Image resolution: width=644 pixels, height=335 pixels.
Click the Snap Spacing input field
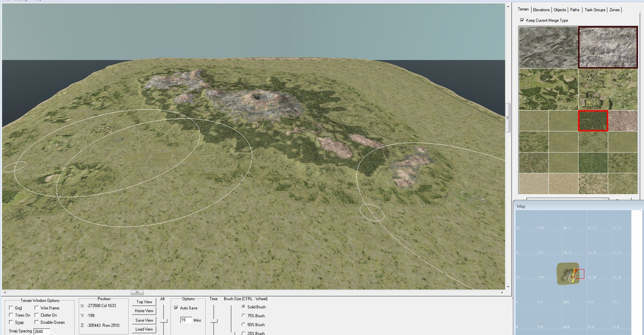41,331
